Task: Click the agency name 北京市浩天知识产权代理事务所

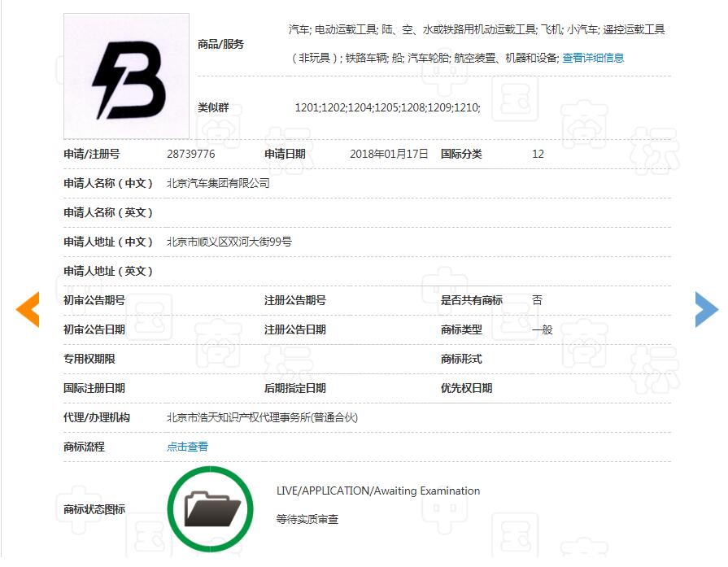Action: [262, 417]
